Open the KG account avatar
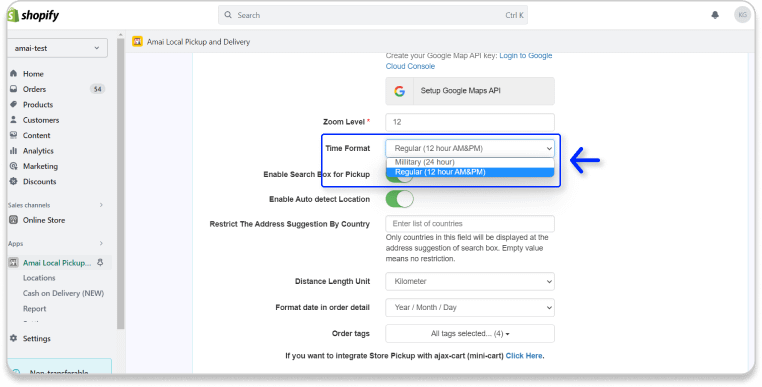The width and height of the screenshot is (762, 387). tap(742, 15)
